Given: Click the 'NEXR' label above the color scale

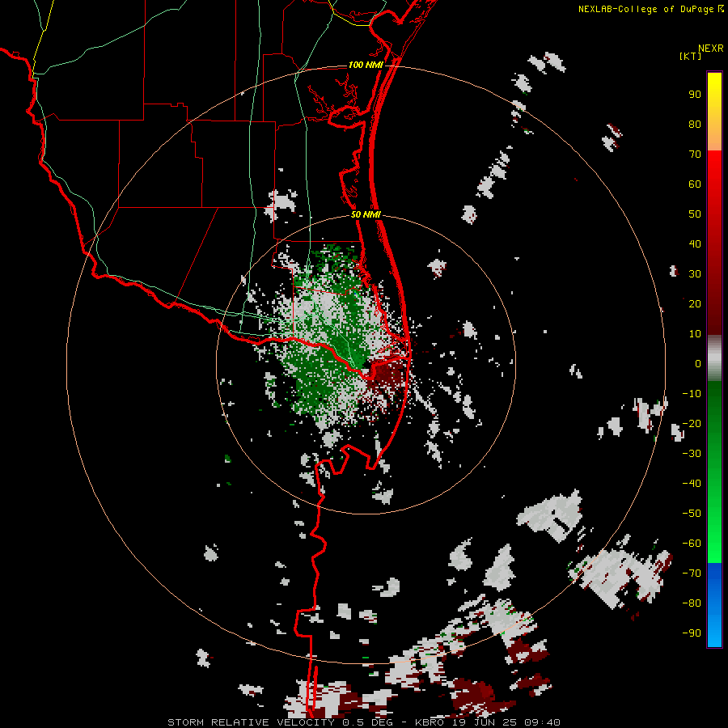Looking at the screenshot, I should 710,49.
